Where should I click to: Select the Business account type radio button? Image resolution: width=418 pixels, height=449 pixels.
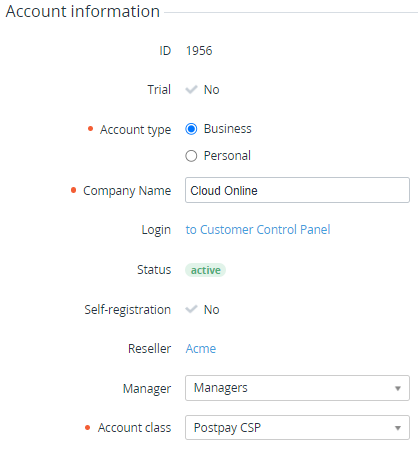[x=191, y=129]
